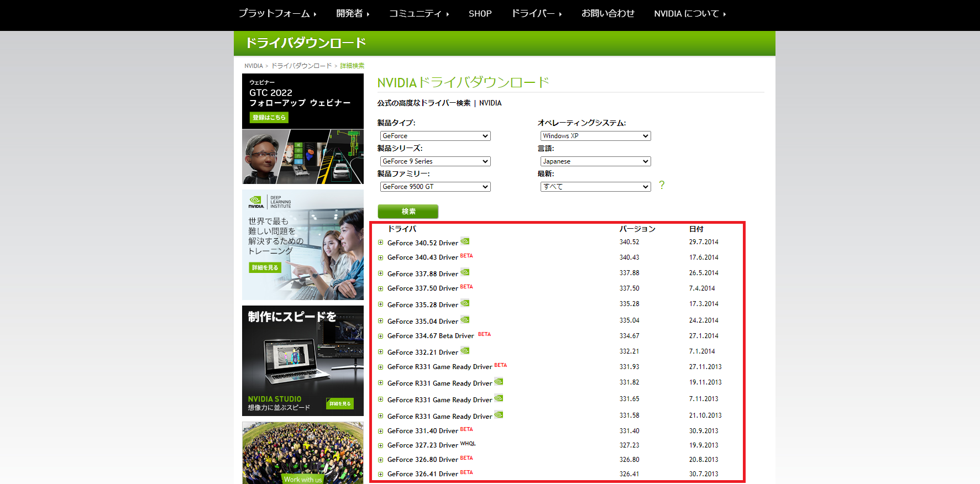Click the NVIDIA badge beside GeForce 335.28 Driver
The width and height of the screenshot is (980, 484).
[x=465, y=303]
